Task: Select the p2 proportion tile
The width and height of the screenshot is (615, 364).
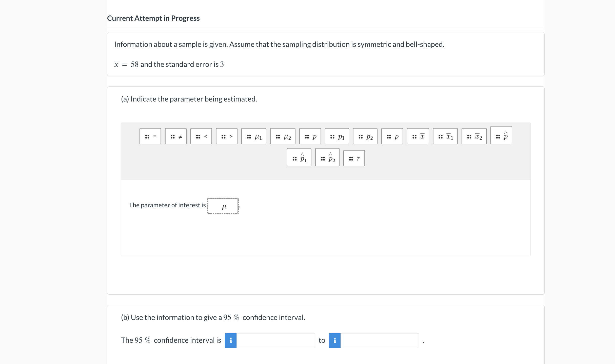Action: (x=365, y=136)
